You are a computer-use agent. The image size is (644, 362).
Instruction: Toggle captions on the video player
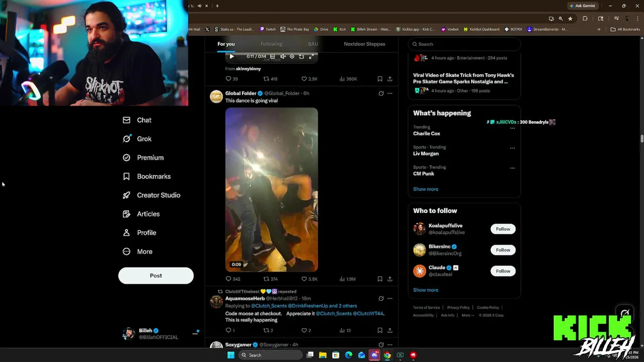(x=272, y=56)
